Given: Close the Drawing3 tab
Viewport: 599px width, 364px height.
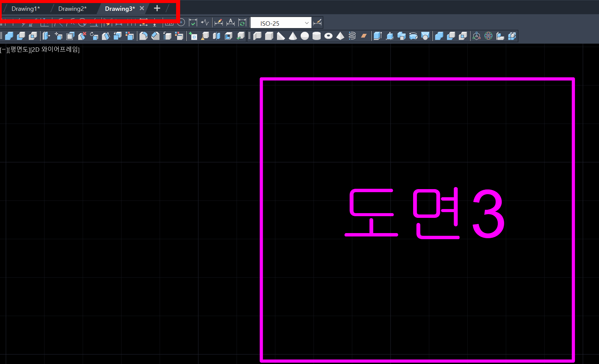Looking at the screenshot, I should [x=142, y=8].
